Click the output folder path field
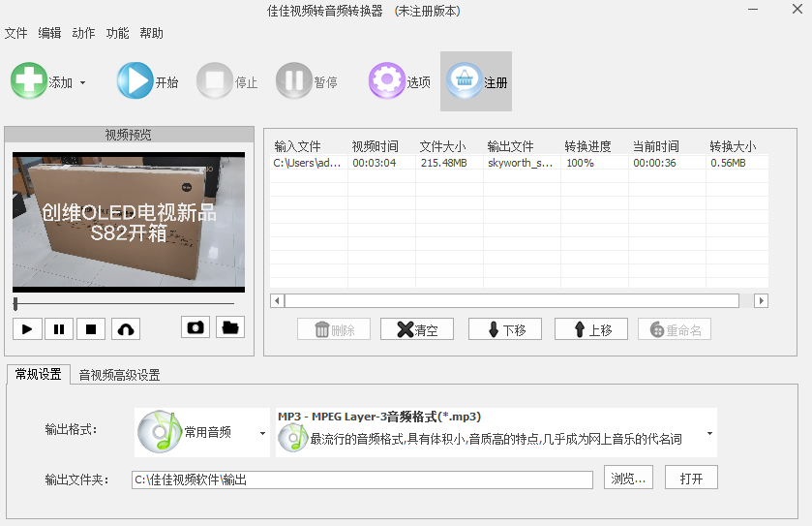The image size is (812, 526). (x=361, y=480)
